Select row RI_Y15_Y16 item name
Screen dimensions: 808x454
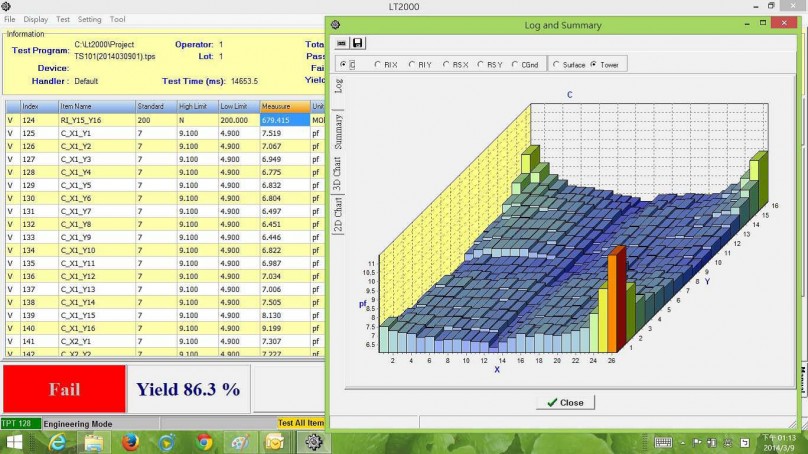(x=97, y=120)
